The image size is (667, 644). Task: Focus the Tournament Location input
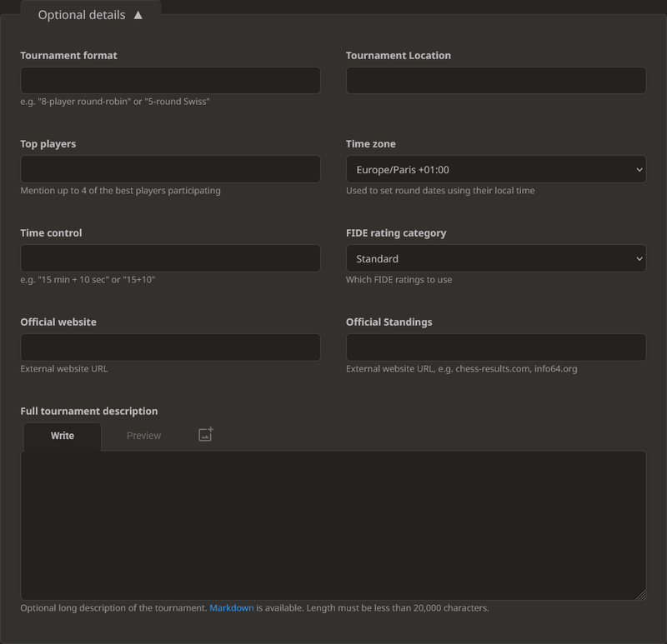495,80
